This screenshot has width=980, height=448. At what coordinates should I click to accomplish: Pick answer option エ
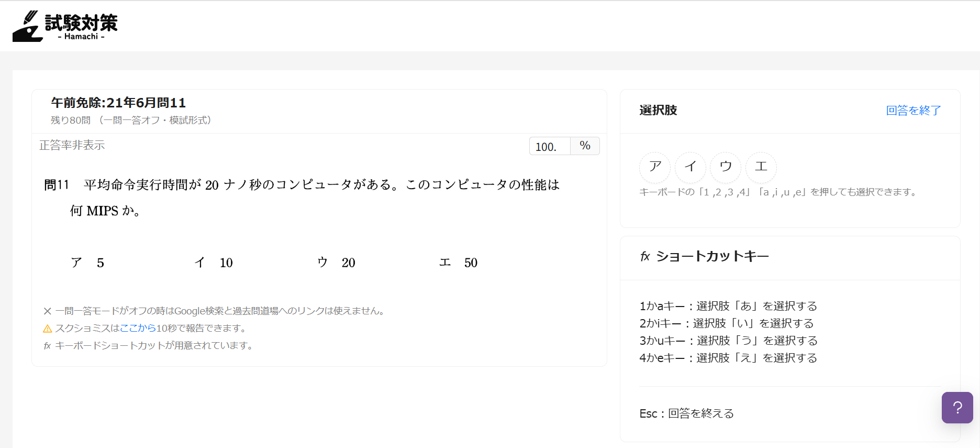click(761, 167)
